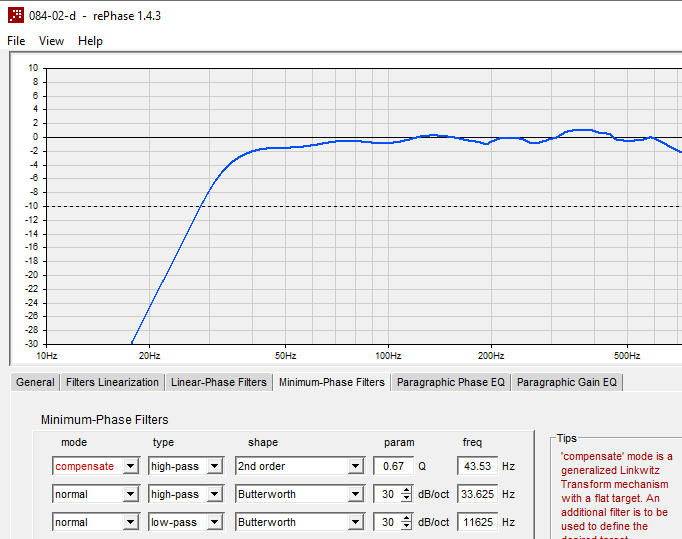Select the Minimum-Phase Filters tab
Screen dimensions: 682x539
[x=332, y=382]
